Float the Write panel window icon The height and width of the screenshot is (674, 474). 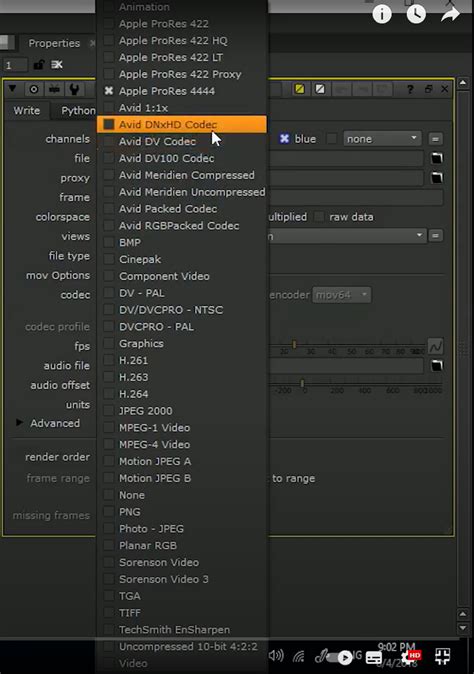click(x=428, y=89)
